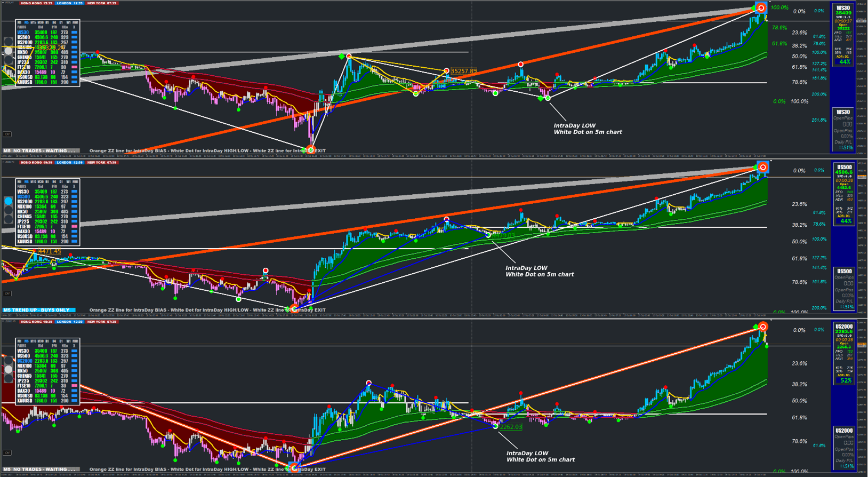868x477 pixels.
Task: Click the 52% ADR value in US2000 info panel
Action: 846,380
